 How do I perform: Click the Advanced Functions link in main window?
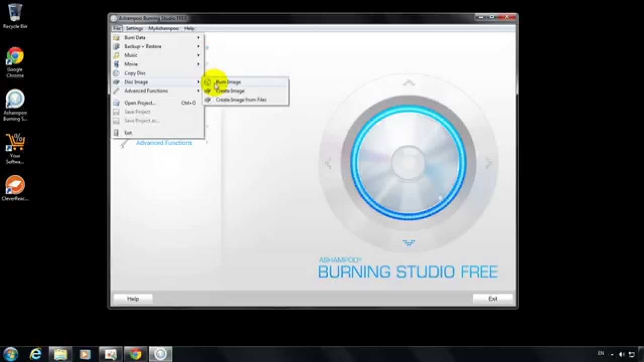164,143
